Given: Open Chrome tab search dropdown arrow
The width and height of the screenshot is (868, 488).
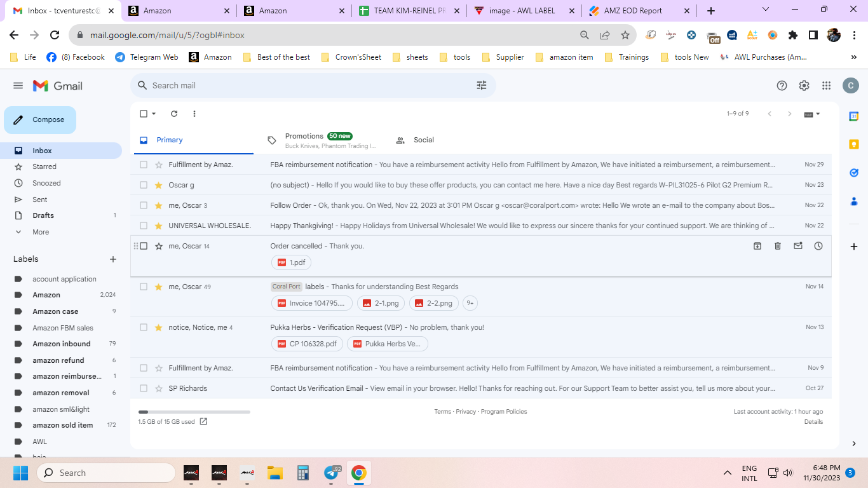Looking at the screenshot, I should point(766,10).
